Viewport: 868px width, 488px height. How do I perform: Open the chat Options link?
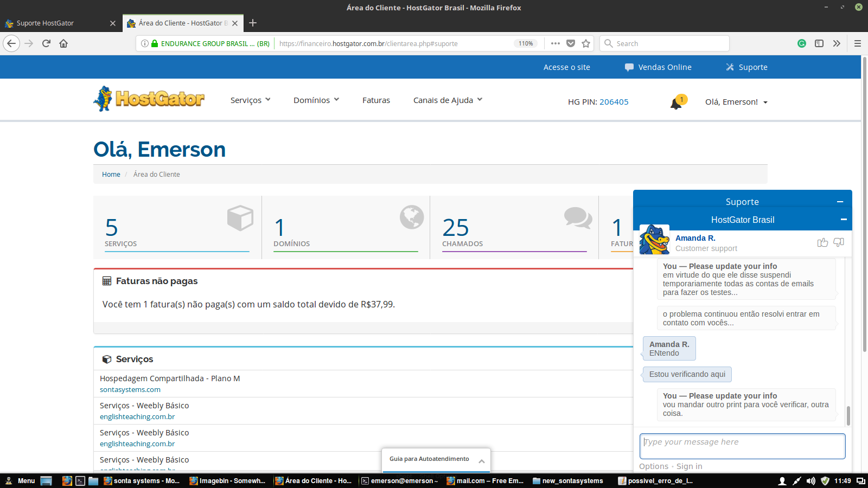pos(654,466)
